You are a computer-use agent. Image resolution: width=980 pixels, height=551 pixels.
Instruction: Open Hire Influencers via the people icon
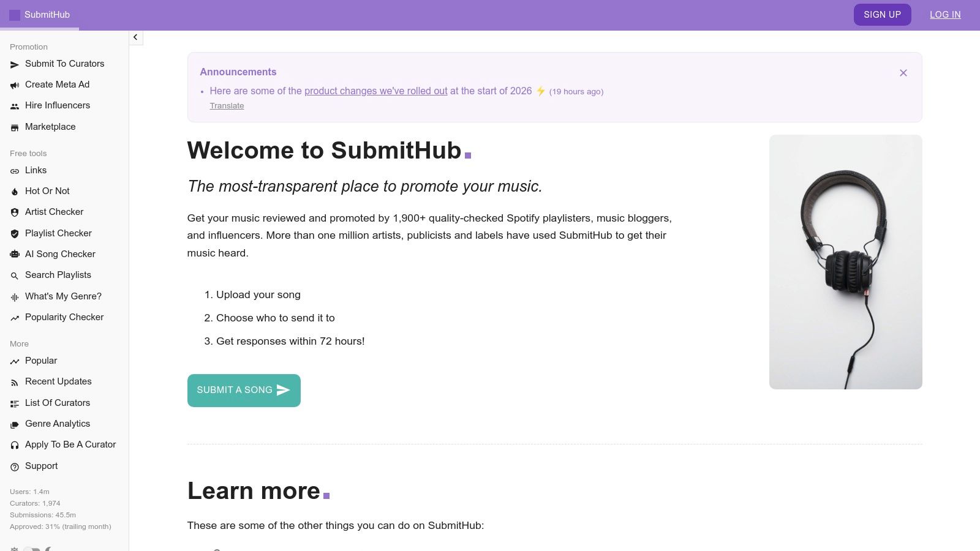coord(15,105)
